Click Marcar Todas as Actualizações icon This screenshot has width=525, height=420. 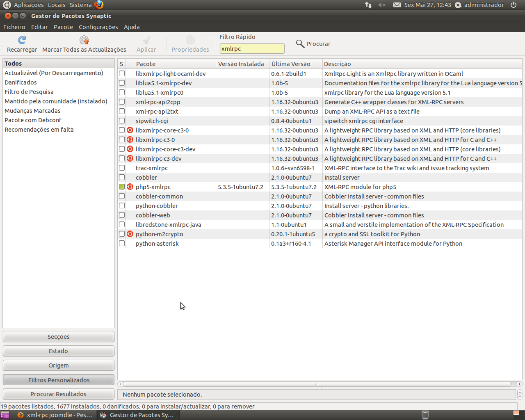pos(84,40)
